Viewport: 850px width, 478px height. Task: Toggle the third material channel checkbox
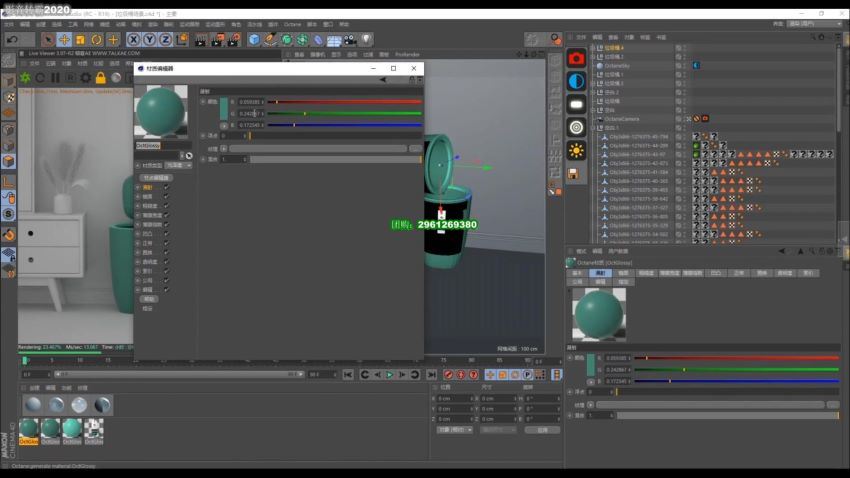tap(166, 206)
